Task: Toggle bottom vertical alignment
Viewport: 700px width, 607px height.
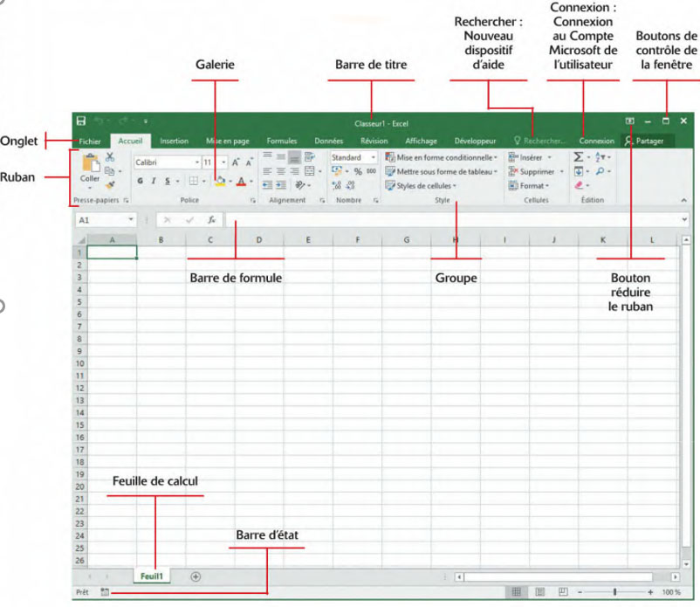Action: pos(294,157)
